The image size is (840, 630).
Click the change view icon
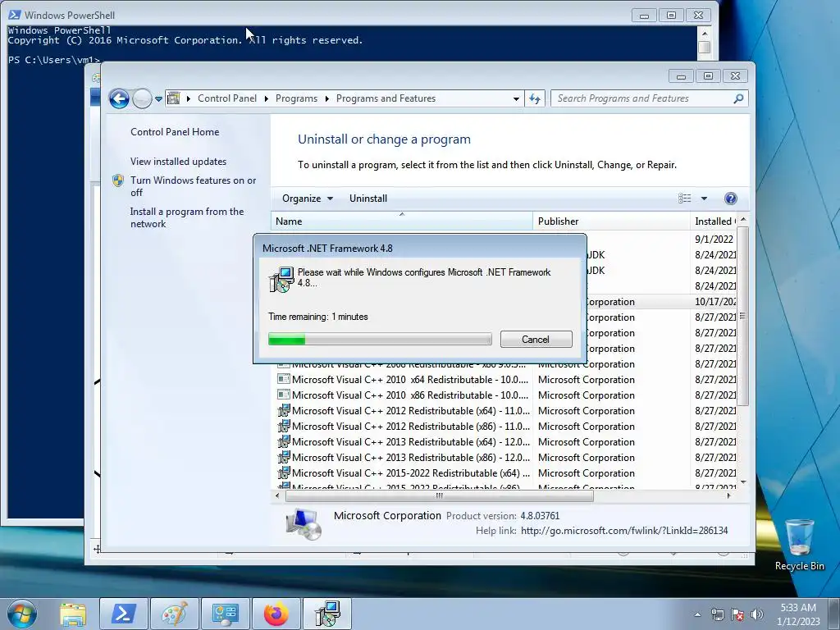(685, 199)
